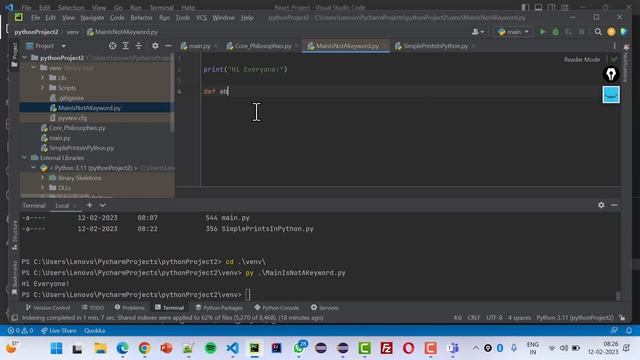
Task: Click the user account icon in toolbar
Action: [x=478, y=32]
